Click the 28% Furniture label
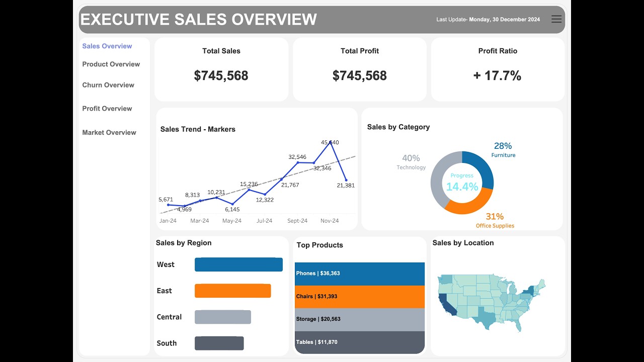 pyautogui.click(x=503, y=150)
